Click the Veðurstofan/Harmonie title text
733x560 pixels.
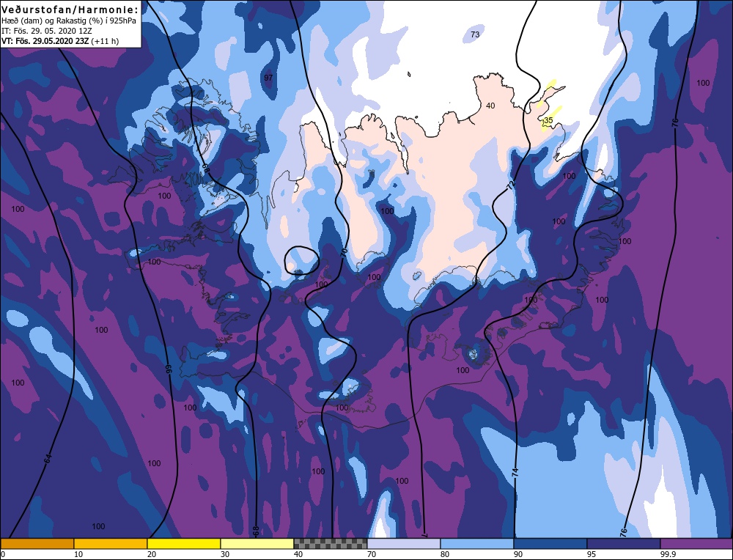point(70,10)
